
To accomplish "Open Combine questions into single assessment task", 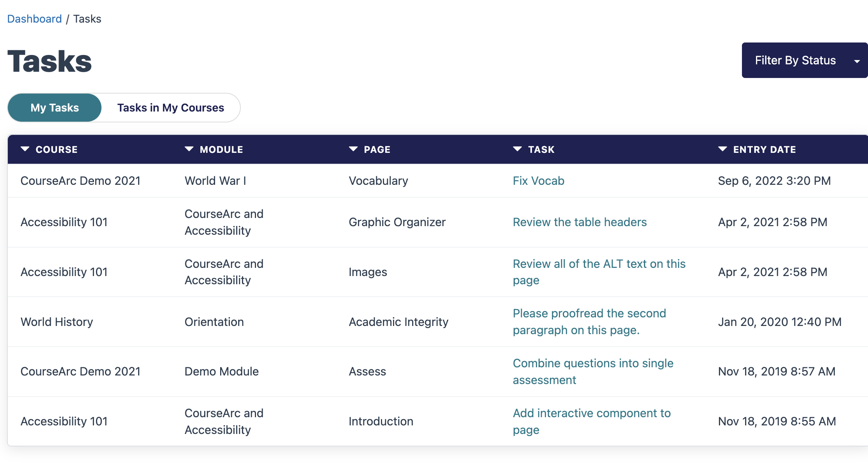I will tap(593, 371).
